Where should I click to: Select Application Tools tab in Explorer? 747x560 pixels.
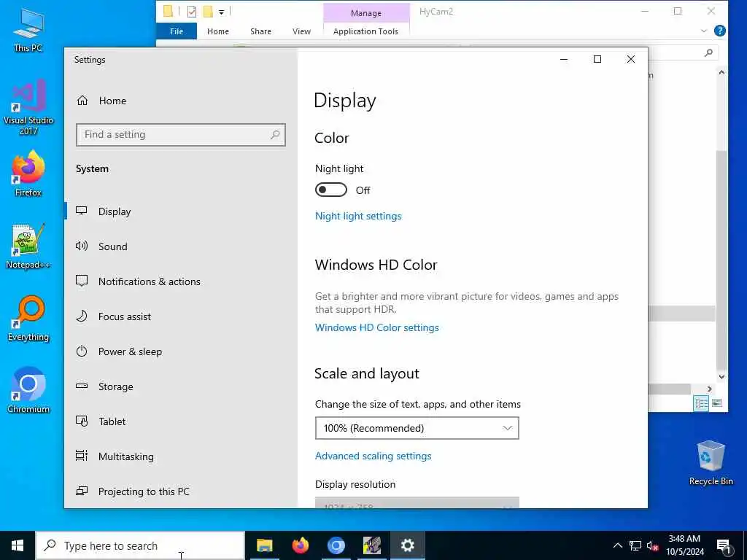click(366, 31)
